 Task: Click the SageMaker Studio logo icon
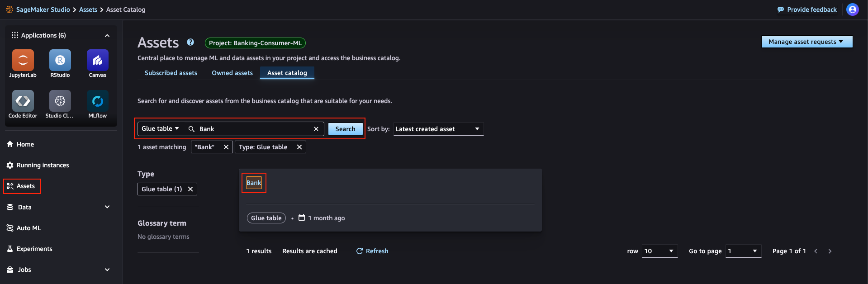(x=9, y=9)
